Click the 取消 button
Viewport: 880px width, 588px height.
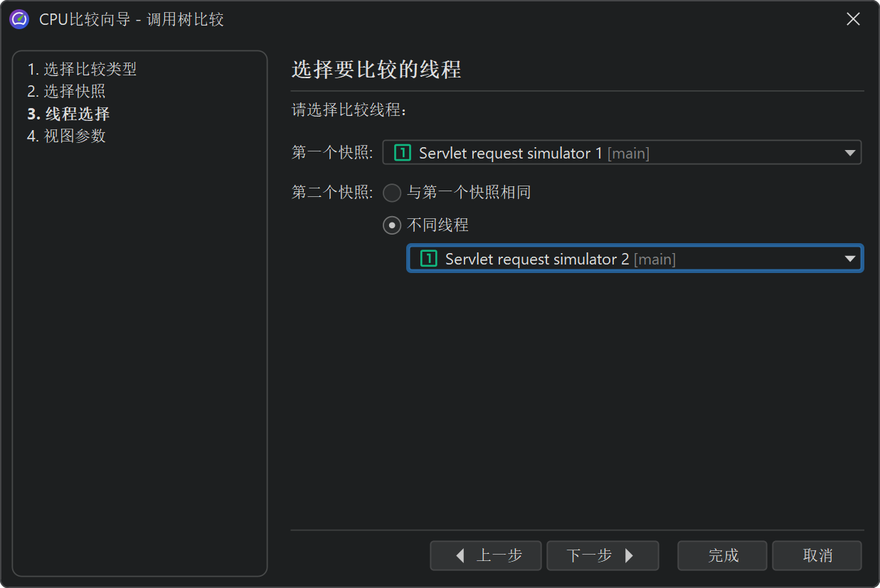(x=817, y=556)
